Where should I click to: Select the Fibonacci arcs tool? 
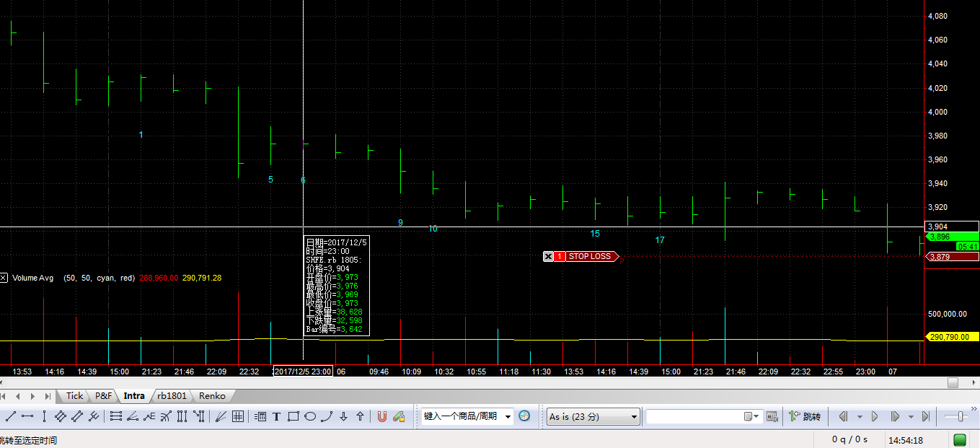click(165, 416)
